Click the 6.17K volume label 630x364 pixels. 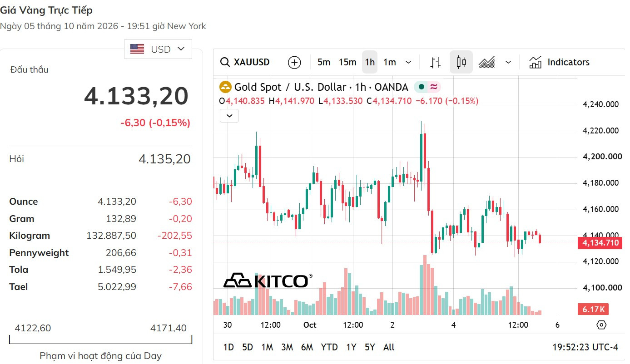[593, 310]
